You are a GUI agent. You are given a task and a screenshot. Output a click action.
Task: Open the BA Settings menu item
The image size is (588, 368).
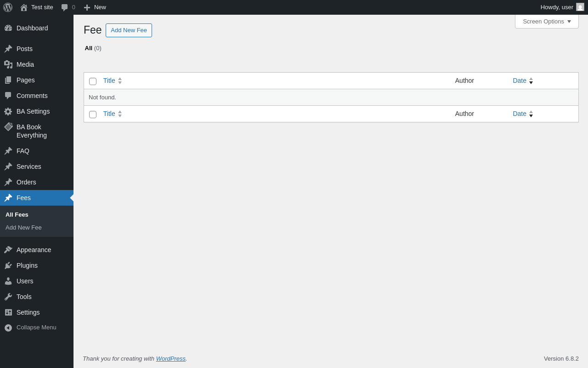[37, 111]
